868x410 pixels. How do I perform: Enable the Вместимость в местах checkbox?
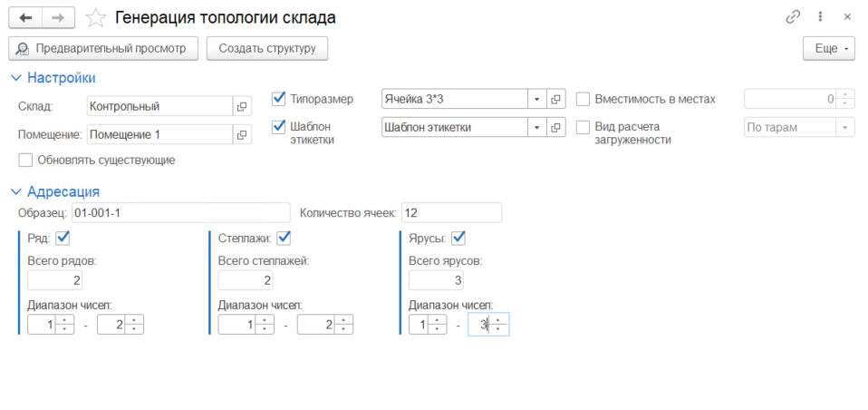coord(583,99)
